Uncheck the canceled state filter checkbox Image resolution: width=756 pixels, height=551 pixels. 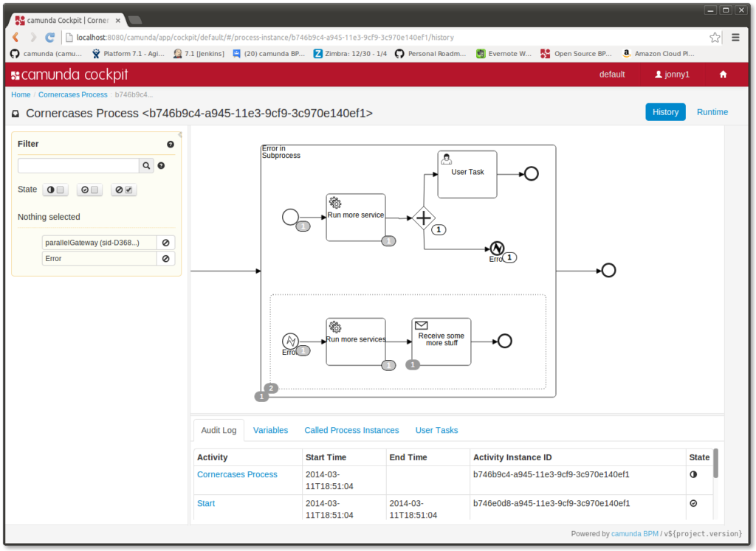(128, 190)
